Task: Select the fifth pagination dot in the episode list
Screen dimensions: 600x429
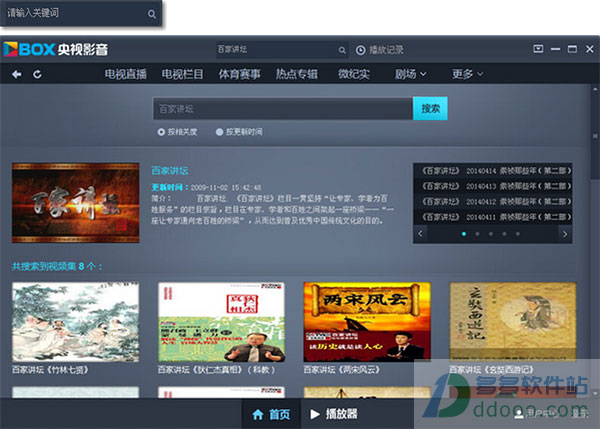Action: point(518,234)
